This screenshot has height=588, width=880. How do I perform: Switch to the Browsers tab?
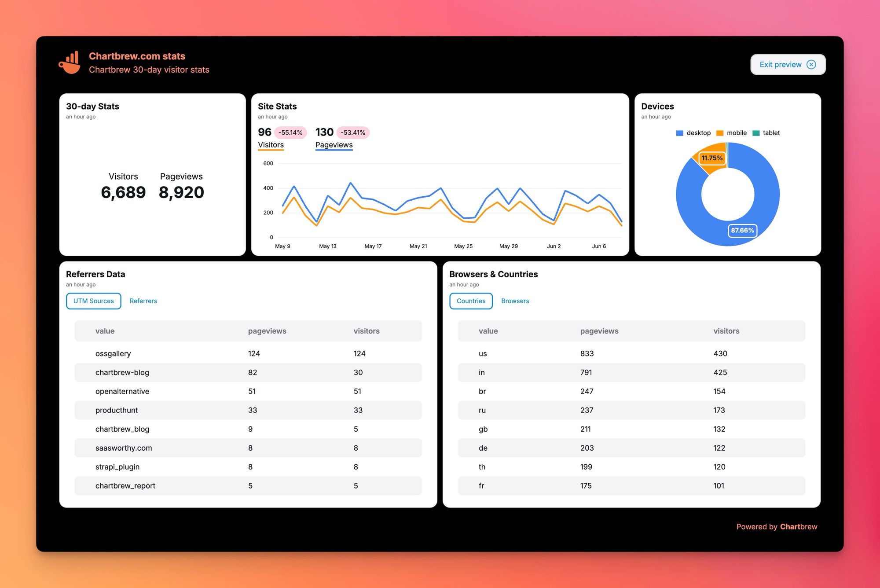515,301
